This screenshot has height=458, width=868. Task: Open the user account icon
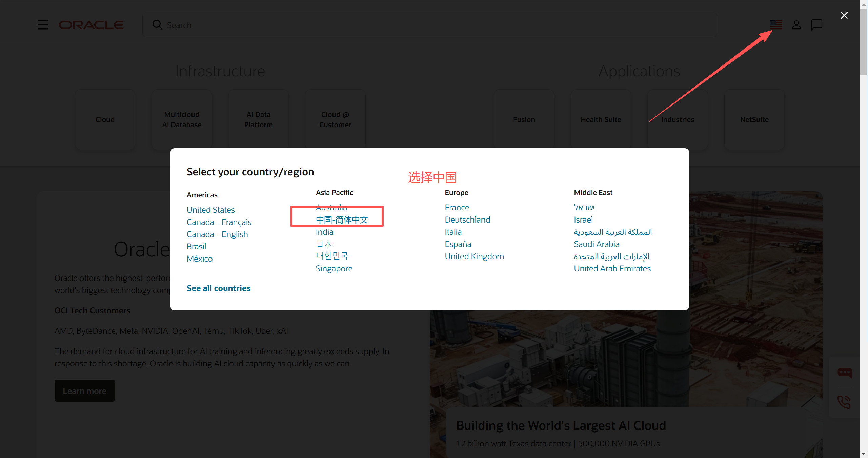click(x=796, y=25)
